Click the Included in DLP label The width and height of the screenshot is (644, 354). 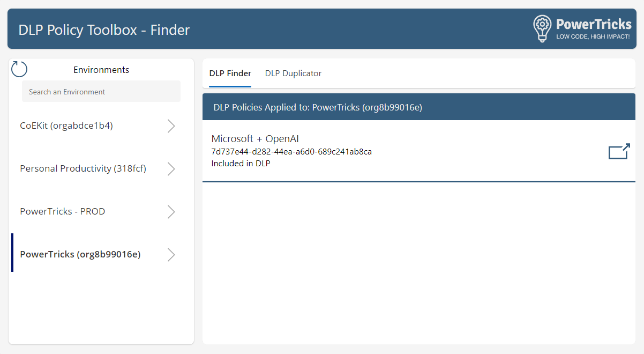(x=241, y=164)
